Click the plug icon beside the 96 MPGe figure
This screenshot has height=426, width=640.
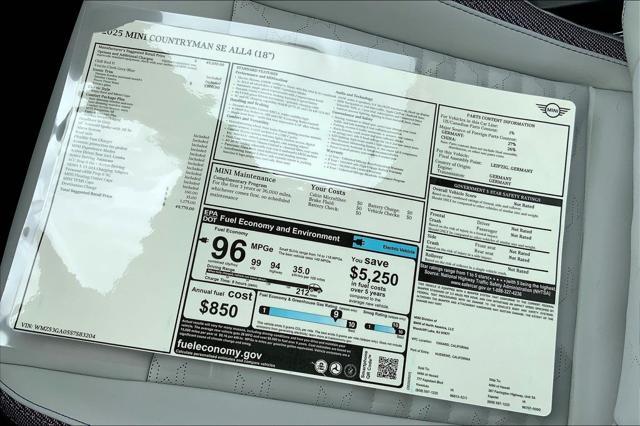(x=204, y=241)
